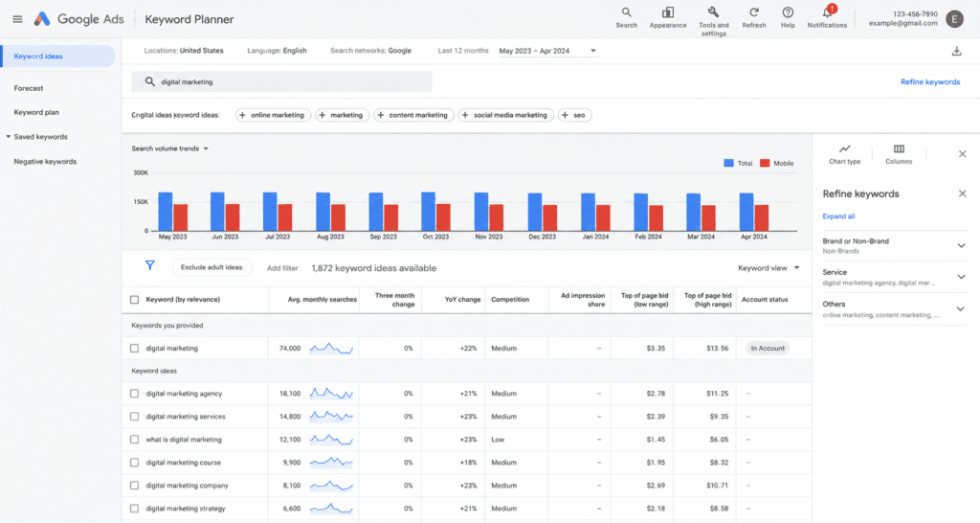The image size is (980, 523).
Task: Change Search networks: Google setting
Action: [370, 51]
